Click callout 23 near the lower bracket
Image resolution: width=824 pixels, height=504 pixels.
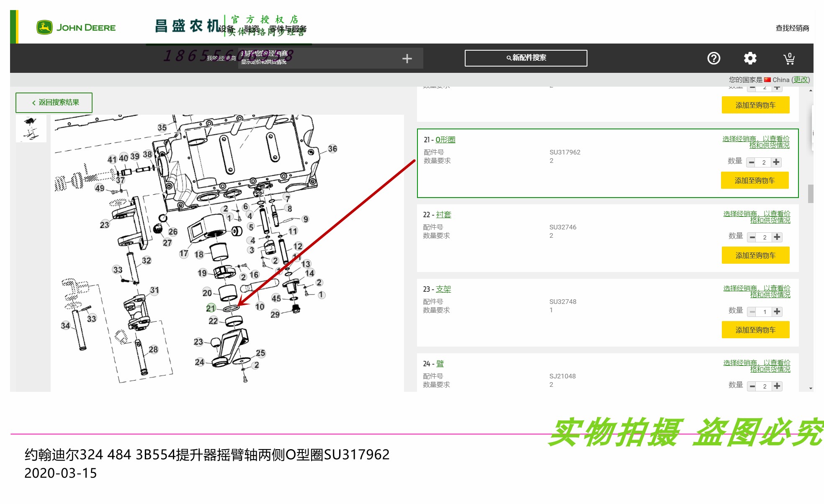coord(198,342)
